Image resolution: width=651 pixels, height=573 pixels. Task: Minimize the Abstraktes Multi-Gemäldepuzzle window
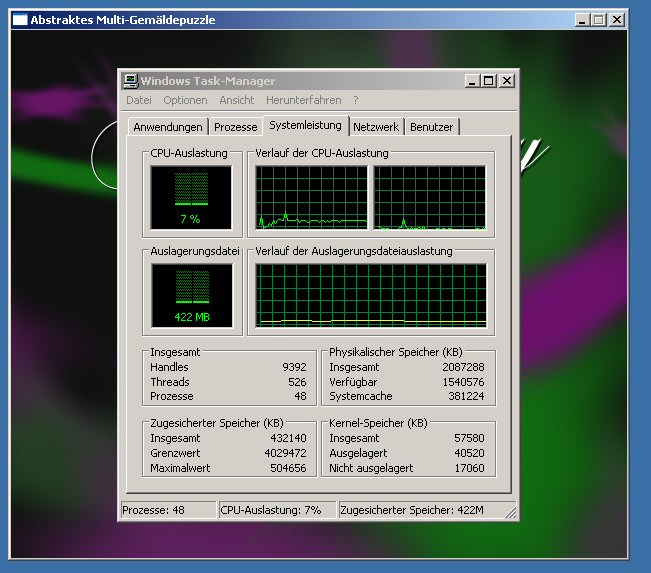[584, 20]
